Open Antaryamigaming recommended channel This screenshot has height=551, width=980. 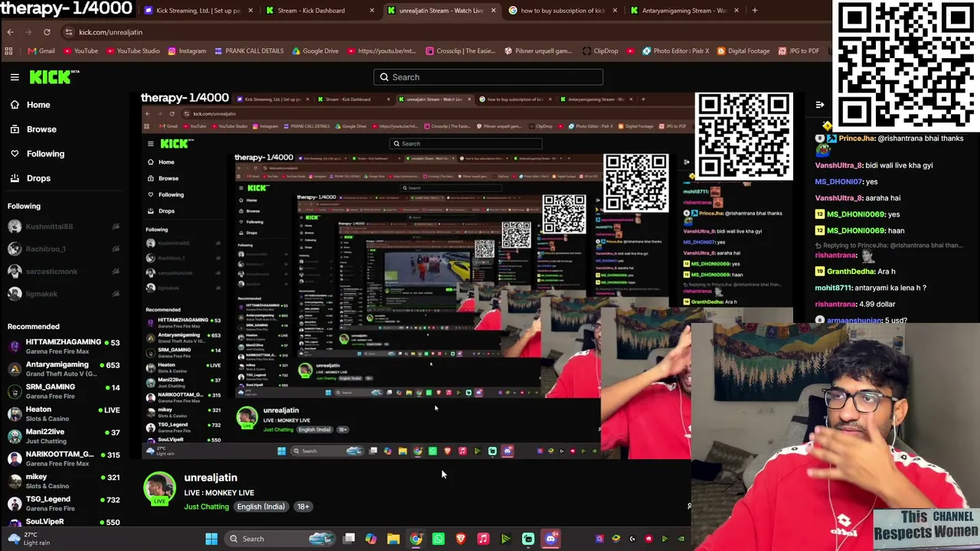(64, 369)
